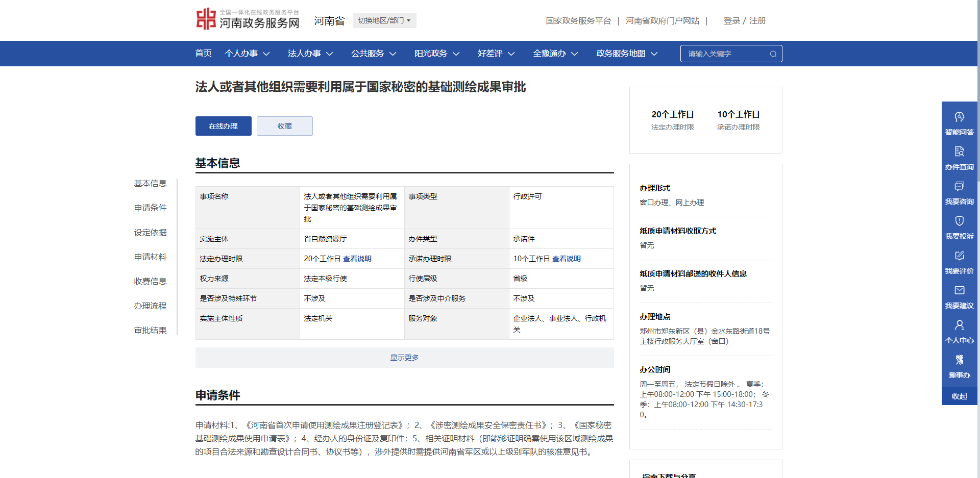
Task: Jump to 审批结果 in side navigation
Action: pyautogui.click(x=150, y=330)
